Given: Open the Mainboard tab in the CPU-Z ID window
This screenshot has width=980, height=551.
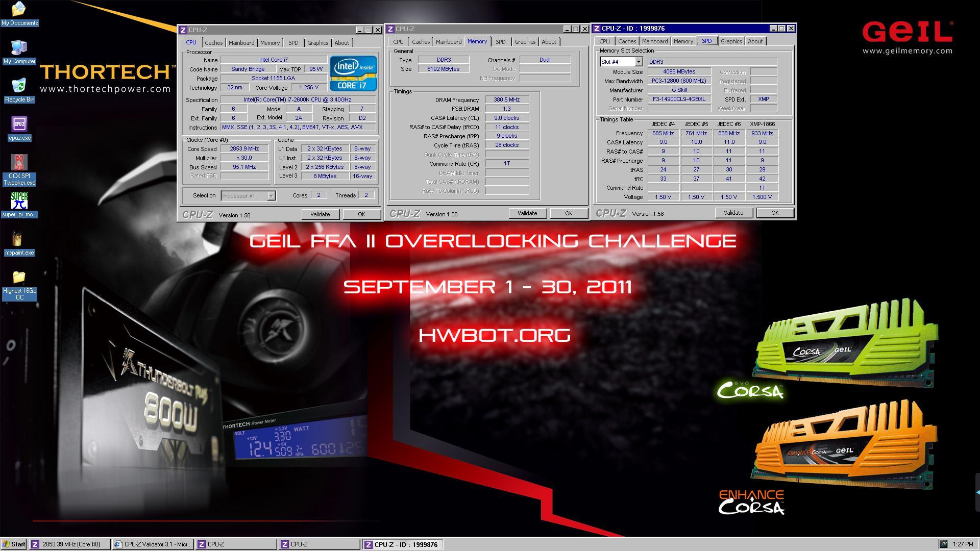Looking at the screenshot, I should point(655,41).
